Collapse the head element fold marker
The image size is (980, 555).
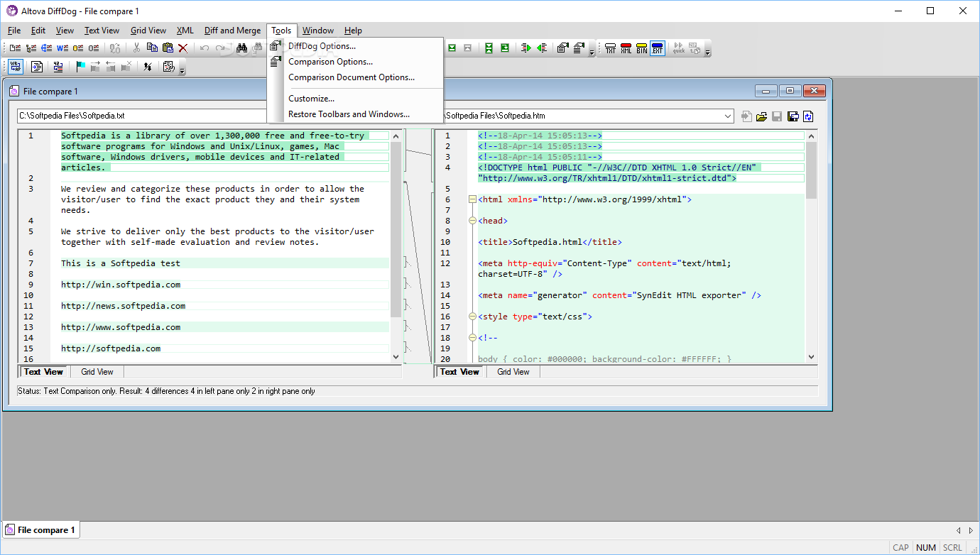[472, 221]
